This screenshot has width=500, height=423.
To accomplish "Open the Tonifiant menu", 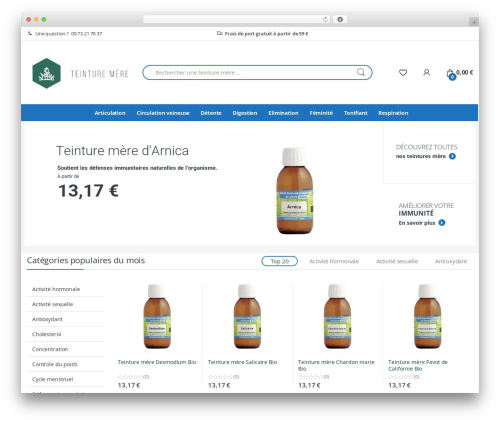I will point(356,113).
